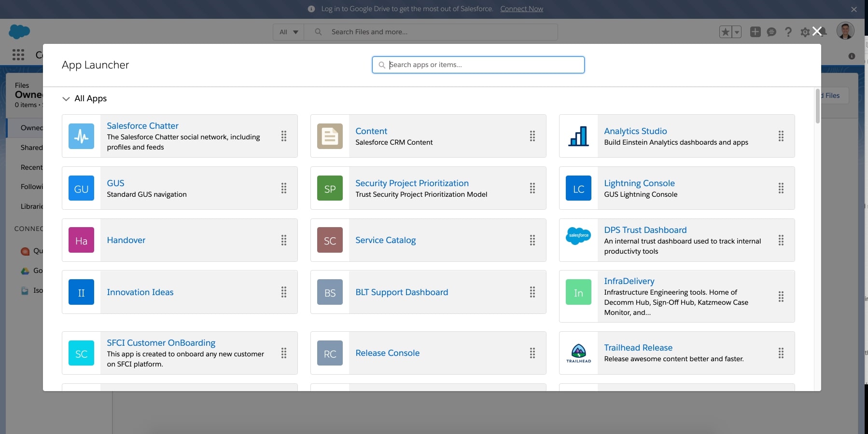Click the green In InfraDelivery icon
Screen dimensions: 868x434
(578, 292)
